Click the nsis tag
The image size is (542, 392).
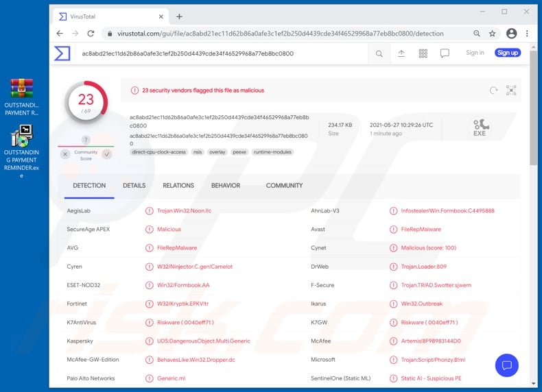click(198, 152)
